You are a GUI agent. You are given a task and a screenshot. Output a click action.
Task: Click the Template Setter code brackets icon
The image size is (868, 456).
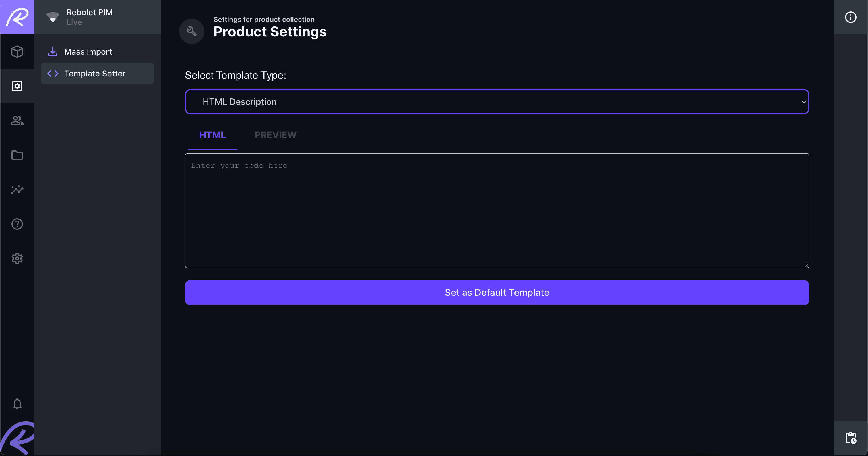click(x=53, y=74)
